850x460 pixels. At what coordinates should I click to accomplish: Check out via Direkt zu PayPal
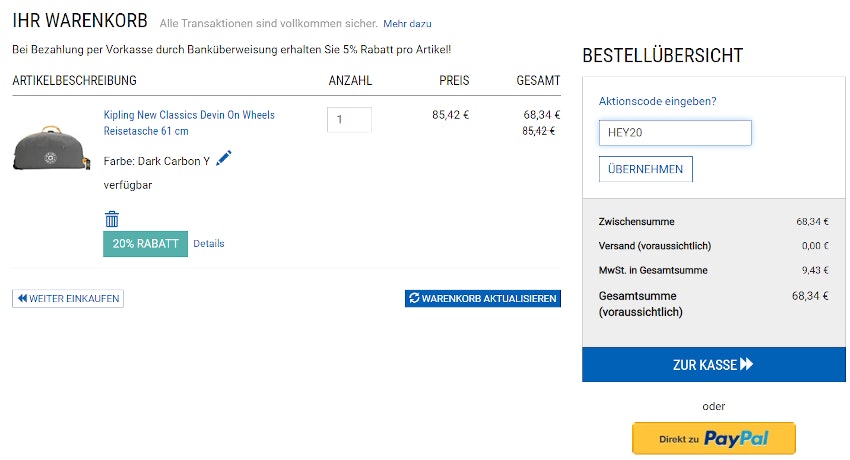713,438
